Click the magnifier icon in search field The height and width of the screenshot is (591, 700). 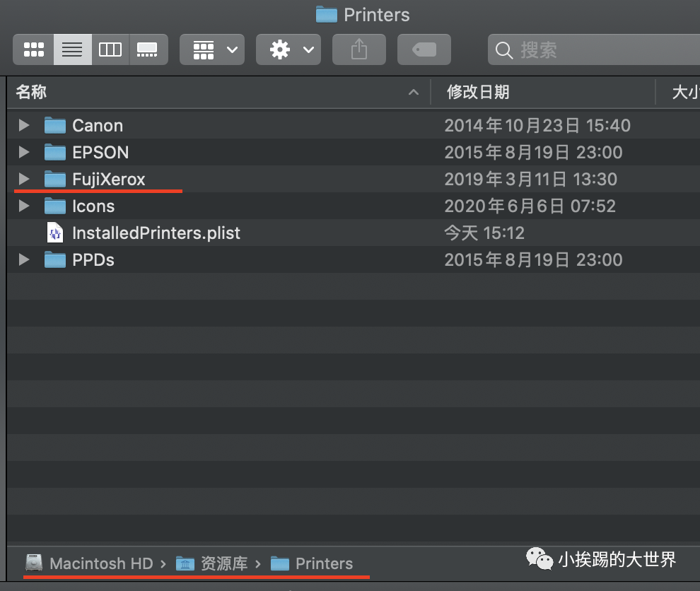click(503, 50)
